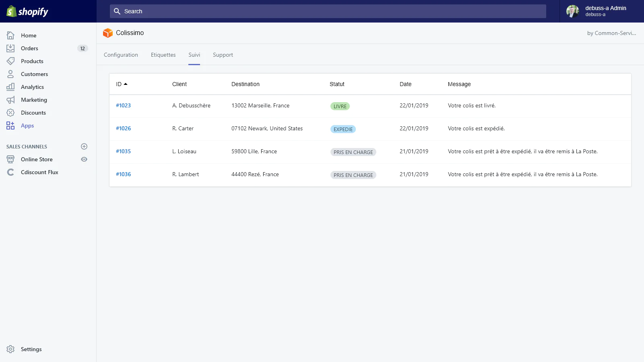Select the Products tag icon
This screenshot has width=644, height=362.
click(x=10, y=61)
